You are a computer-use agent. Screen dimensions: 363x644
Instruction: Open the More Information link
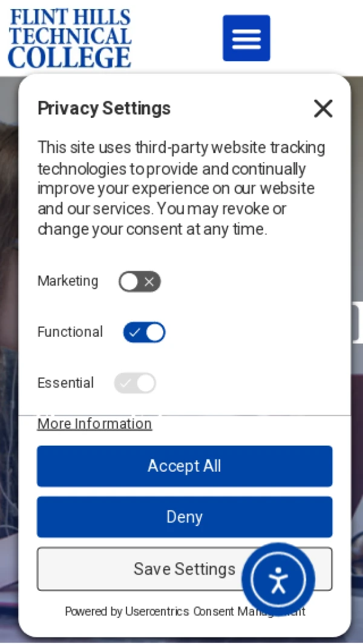[94, 424]
